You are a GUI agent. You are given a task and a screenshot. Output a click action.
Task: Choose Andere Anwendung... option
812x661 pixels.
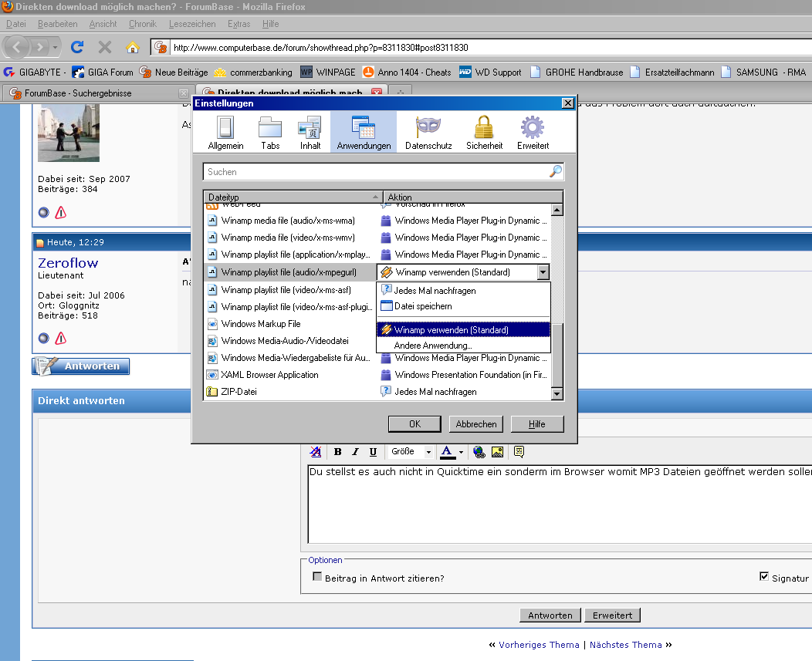[x=463, y=346]
